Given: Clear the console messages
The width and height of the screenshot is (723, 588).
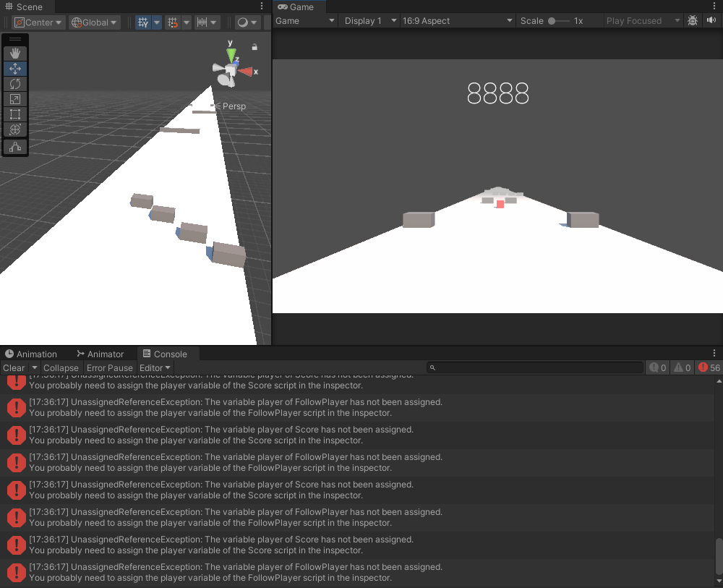Looking at the screenshot, I should pyautogui.click(x=14, y=367).
